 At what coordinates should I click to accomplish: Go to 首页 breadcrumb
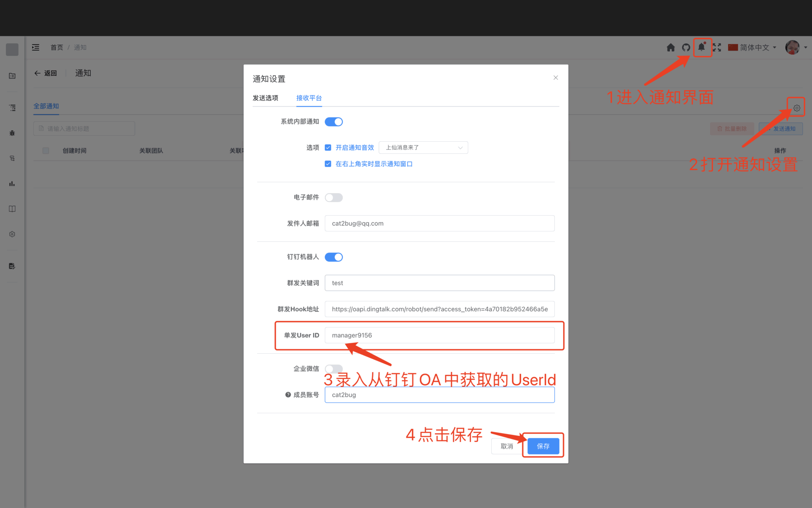tap(57, 47)
